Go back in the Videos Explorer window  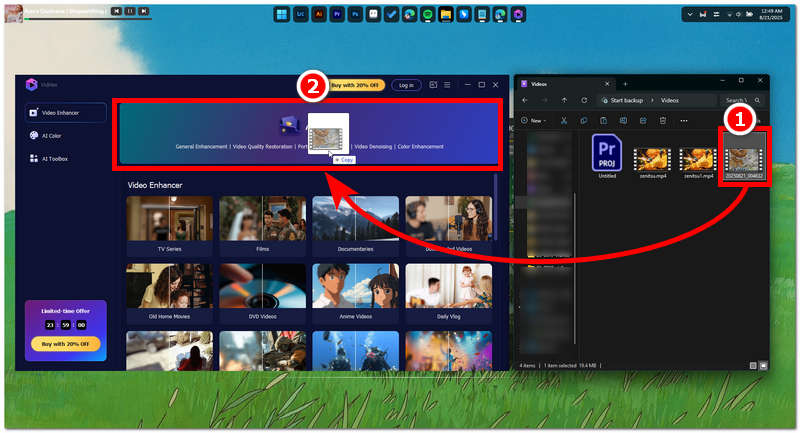point(525,100)
